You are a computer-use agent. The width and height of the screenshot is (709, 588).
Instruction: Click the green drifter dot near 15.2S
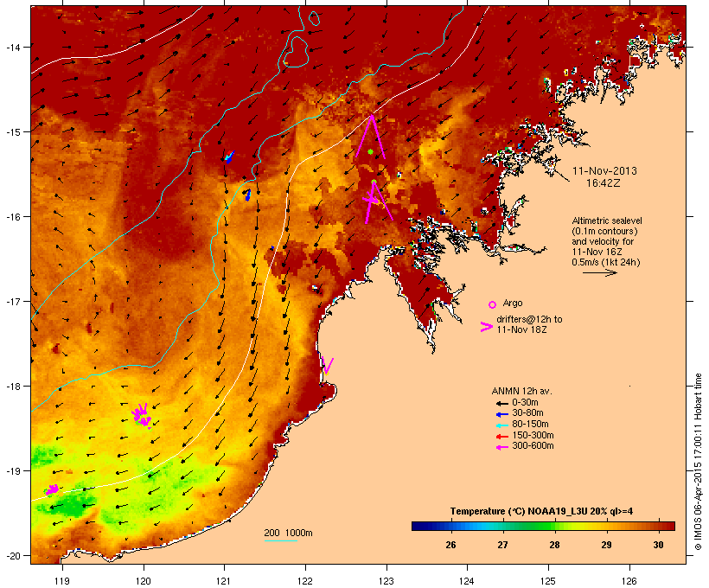pos(370,152)
